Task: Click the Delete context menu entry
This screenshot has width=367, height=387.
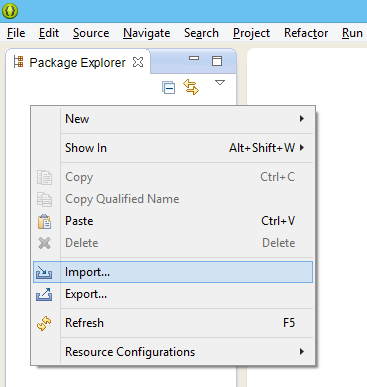Action: pyautogui.click(x=173, y=243)
